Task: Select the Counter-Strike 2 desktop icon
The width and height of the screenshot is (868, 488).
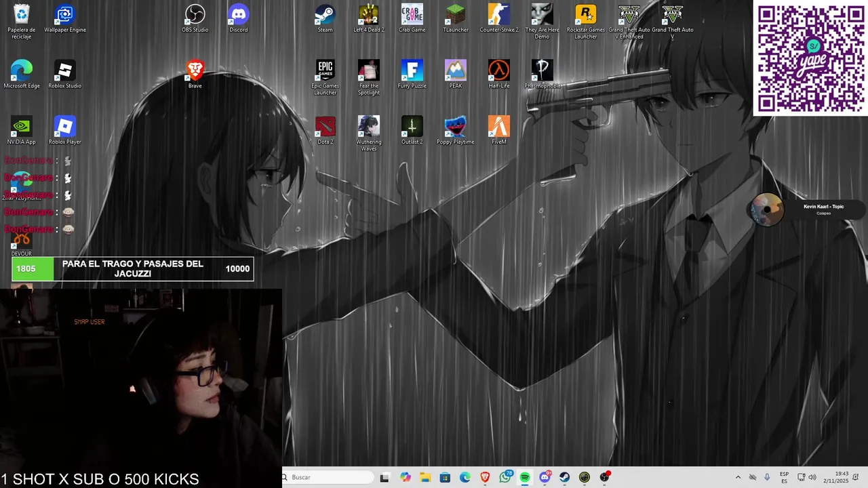Action: [499, 19]
